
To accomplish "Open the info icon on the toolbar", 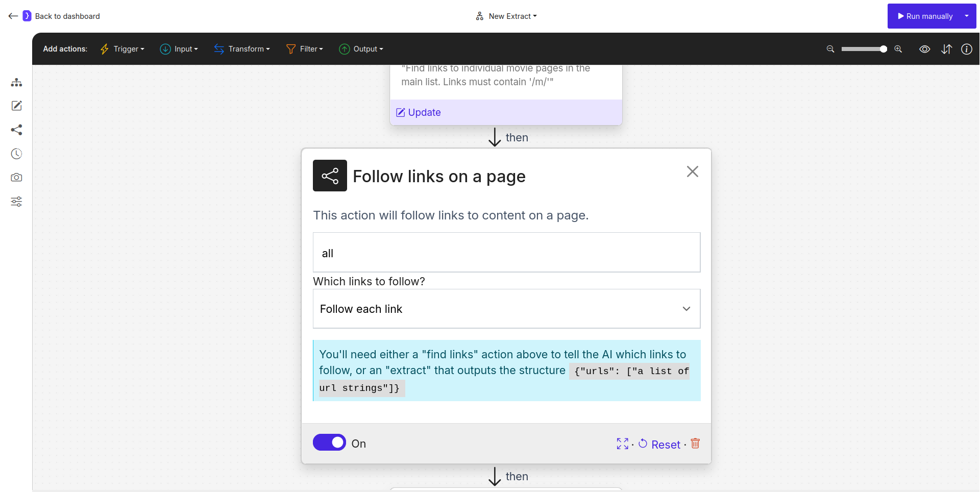I will coord(967,49).
